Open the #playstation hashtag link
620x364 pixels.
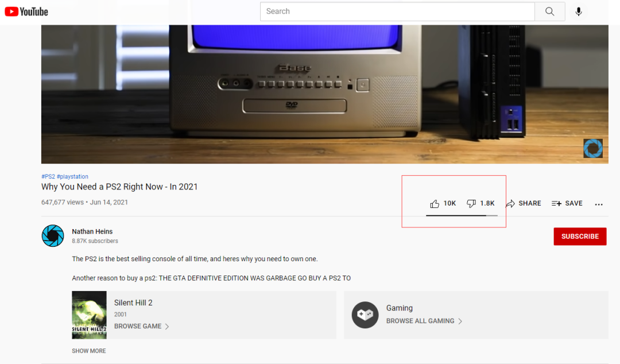pyautogui.click(x=72, y=176)
